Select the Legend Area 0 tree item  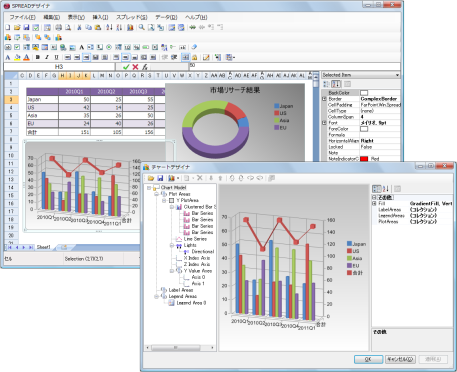191,303
